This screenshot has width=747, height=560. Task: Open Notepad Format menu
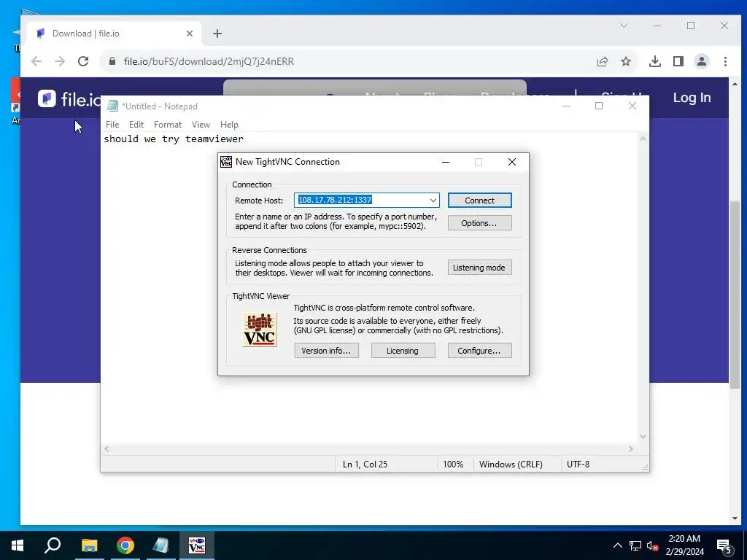(168, 125)
